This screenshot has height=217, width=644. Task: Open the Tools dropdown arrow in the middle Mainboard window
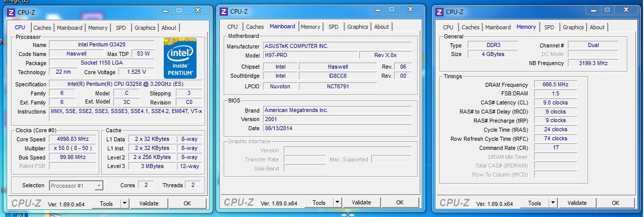pyautogui.click(x=338, y=202)
